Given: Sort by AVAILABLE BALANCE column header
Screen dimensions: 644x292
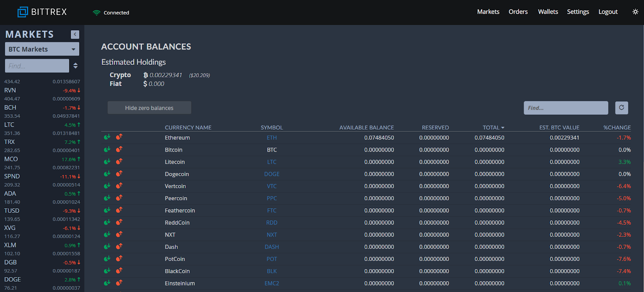Looking at the screenshot, I should [x=367, y=127].
